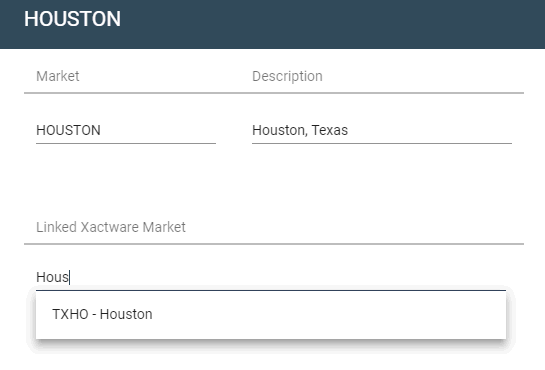
Task: Click the typed text Hous
Action: 52,277
